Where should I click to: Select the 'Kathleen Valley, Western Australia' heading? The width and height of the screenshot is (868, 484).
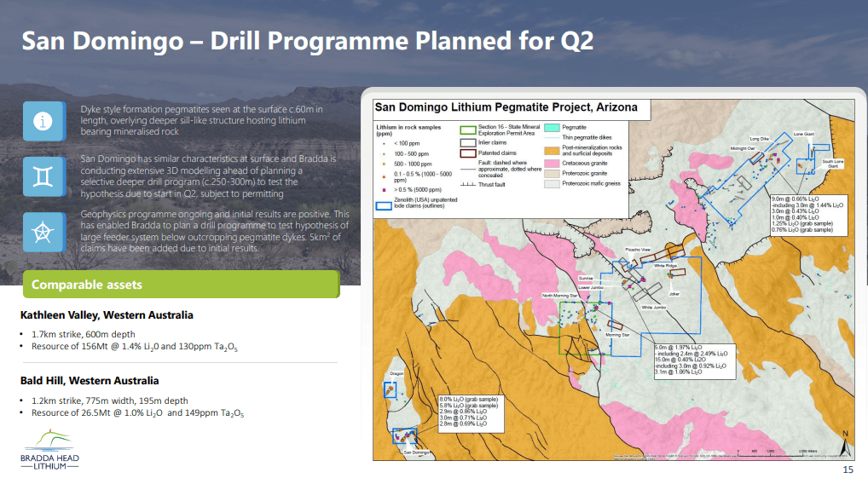(107, 315)
